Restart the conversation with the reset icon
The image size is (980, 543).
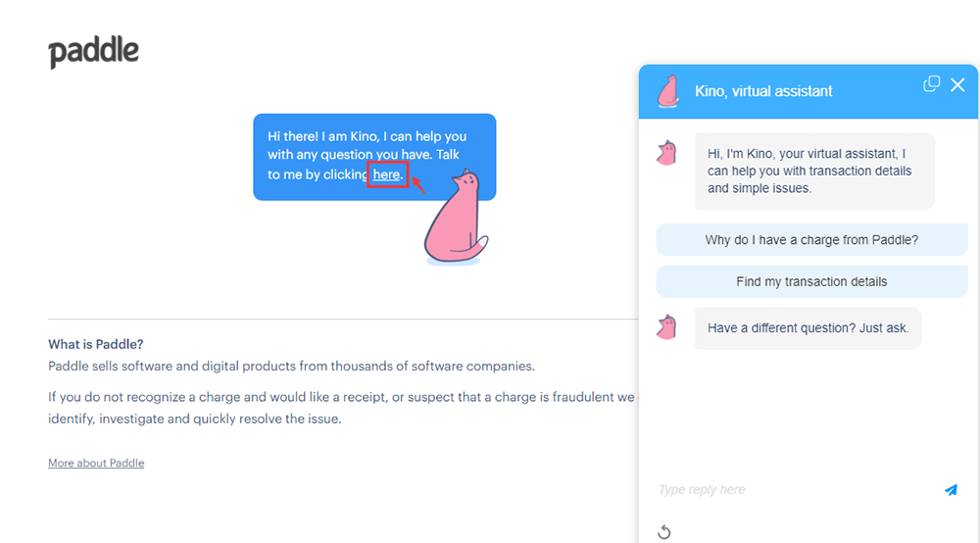point(663,532)
